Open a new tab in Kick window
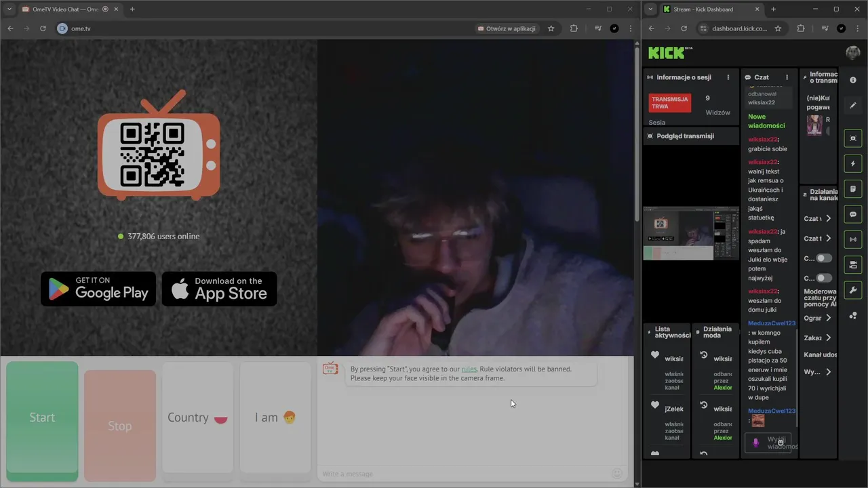Viewport: 868px width, 488px height. point(773,9)
